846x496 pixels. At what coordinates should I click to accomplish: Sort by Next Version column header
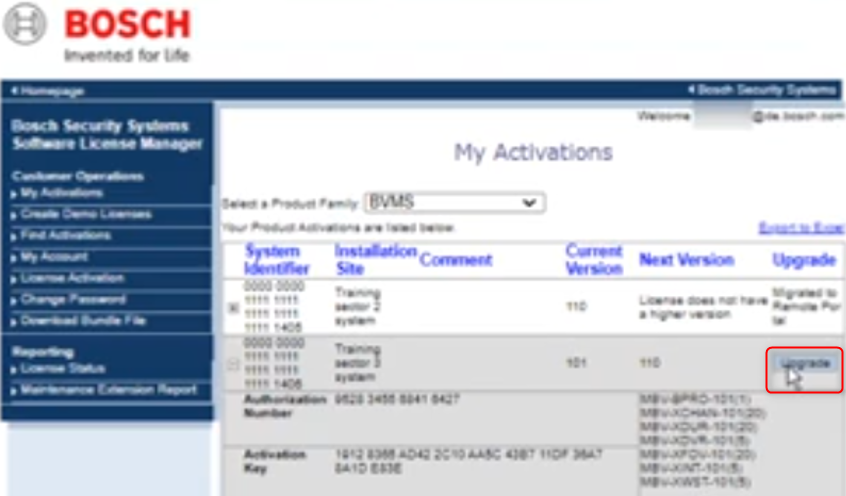coord(686,260)
